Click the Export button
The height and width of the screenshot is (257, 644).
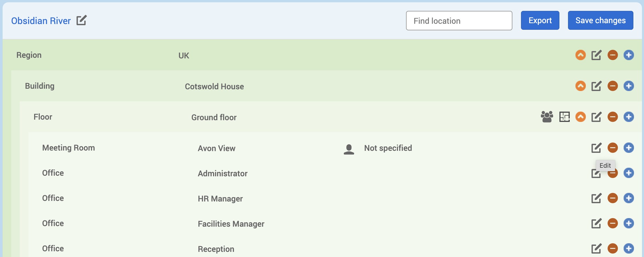click(x=540, y=20)
